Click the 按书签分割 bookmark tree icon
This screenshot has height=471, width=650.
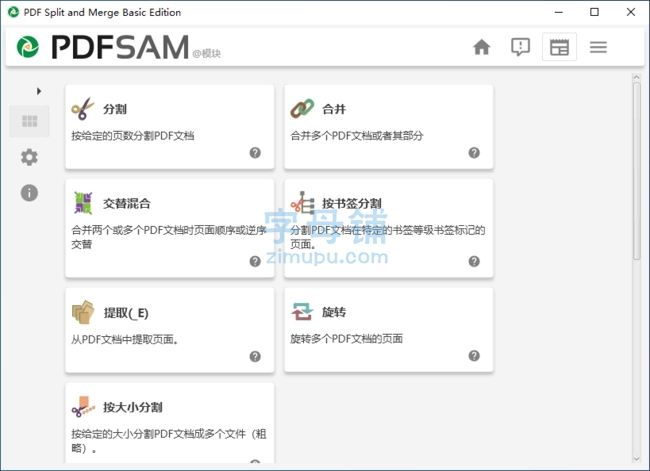[x=303, y=202]
